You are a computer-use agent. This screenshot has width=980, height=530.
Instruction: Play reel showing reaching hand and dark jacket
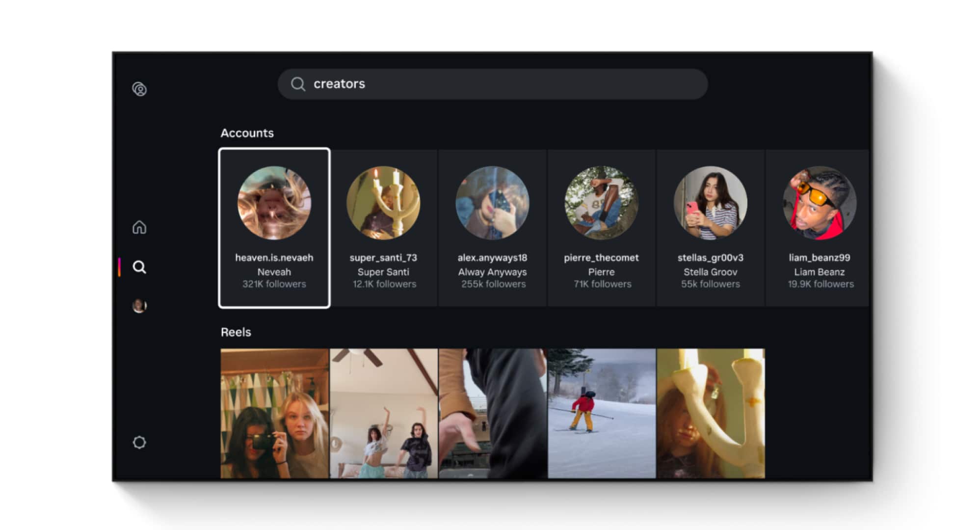[x=492, y=413]
